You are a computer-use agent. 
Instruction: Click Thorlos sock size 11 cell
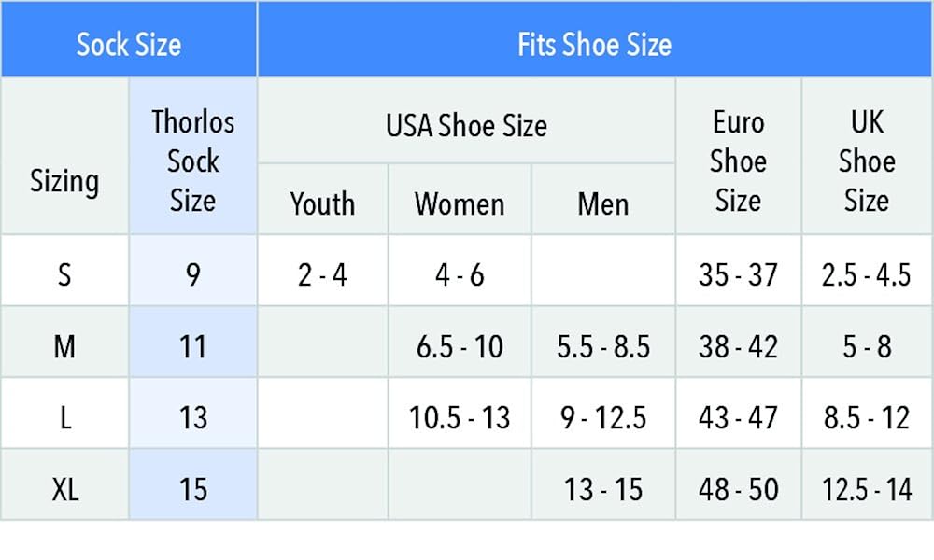(x=193, y=346)
